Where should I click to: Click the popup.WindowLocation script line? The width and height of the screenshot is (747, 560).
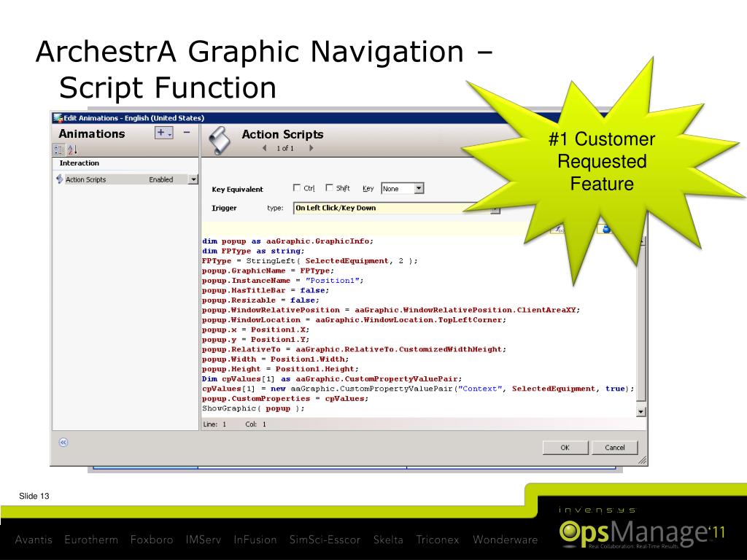coord(354,320)
